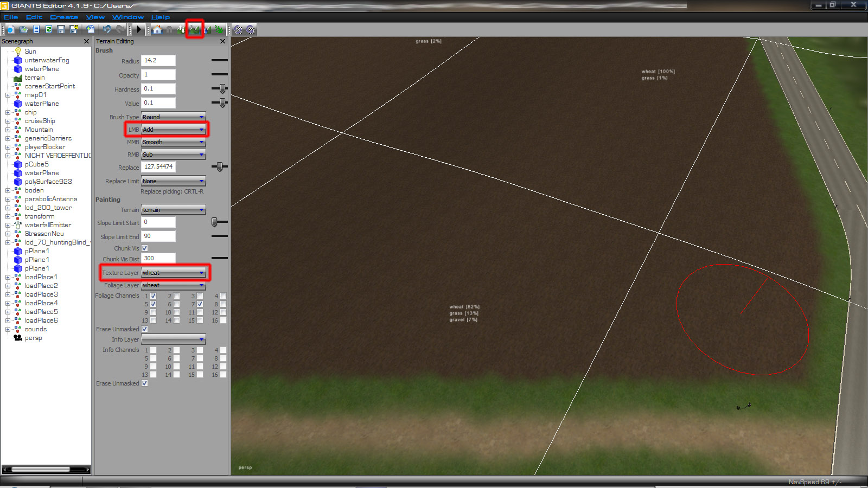Open the Brush Type dropdown

tap(173, 117)
